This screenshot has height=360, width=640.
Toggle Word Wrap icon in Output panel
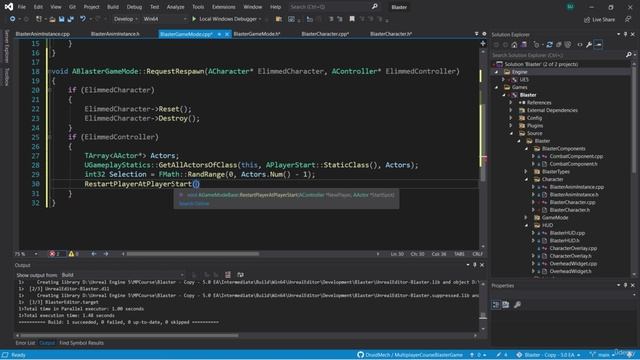[x=240, y=275]
